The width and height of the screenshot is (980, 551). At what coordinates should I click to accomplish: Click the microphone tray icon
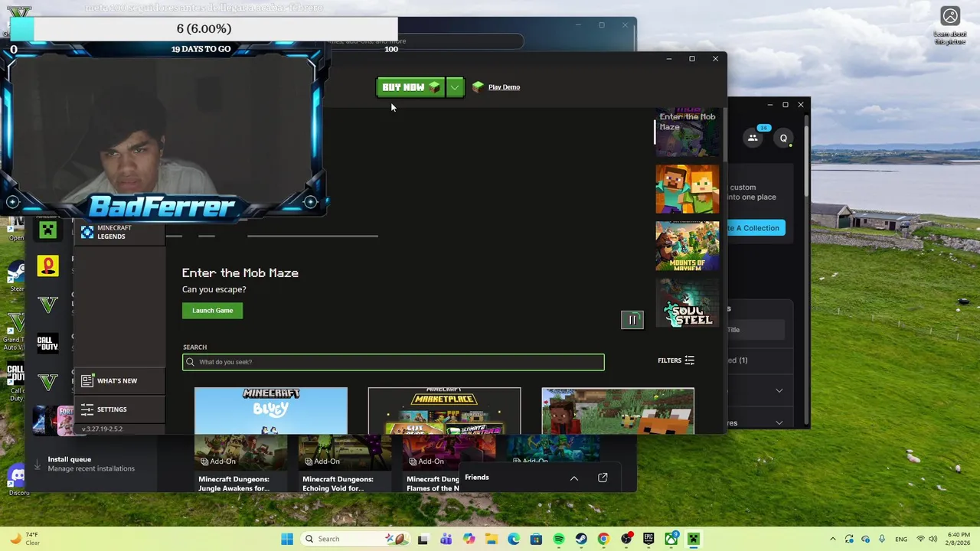tap(882, 539)
